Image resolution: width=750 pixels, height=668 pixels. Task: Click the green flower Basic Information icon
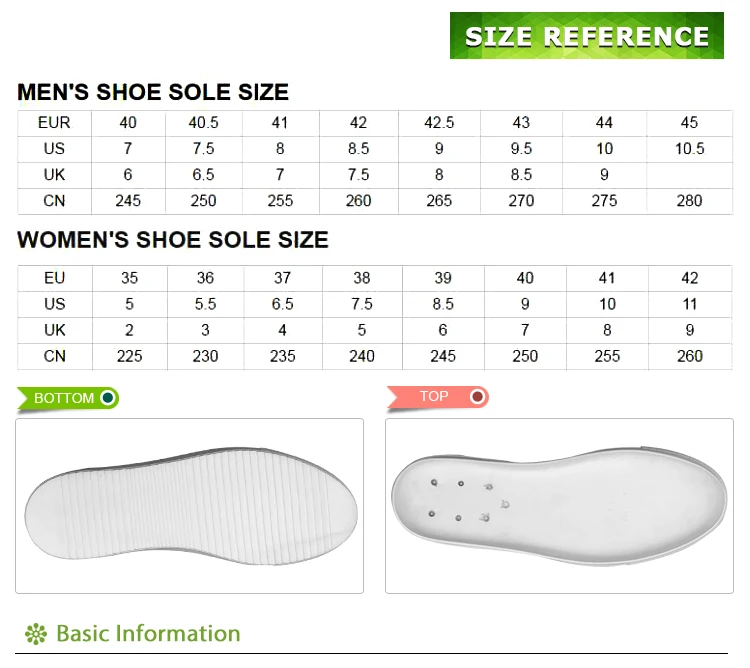pyautogui.click(x=36, y=634)
